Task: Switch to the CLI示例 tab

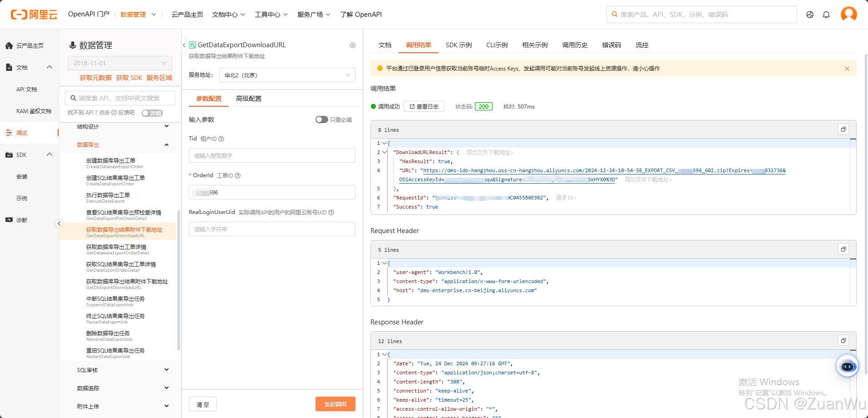Action: (497, 45)
